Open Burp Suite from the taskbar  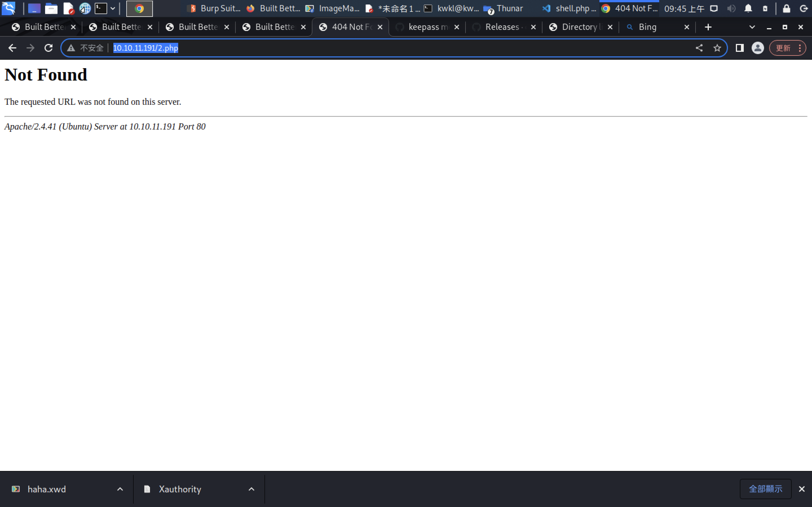tap(215, 9)
